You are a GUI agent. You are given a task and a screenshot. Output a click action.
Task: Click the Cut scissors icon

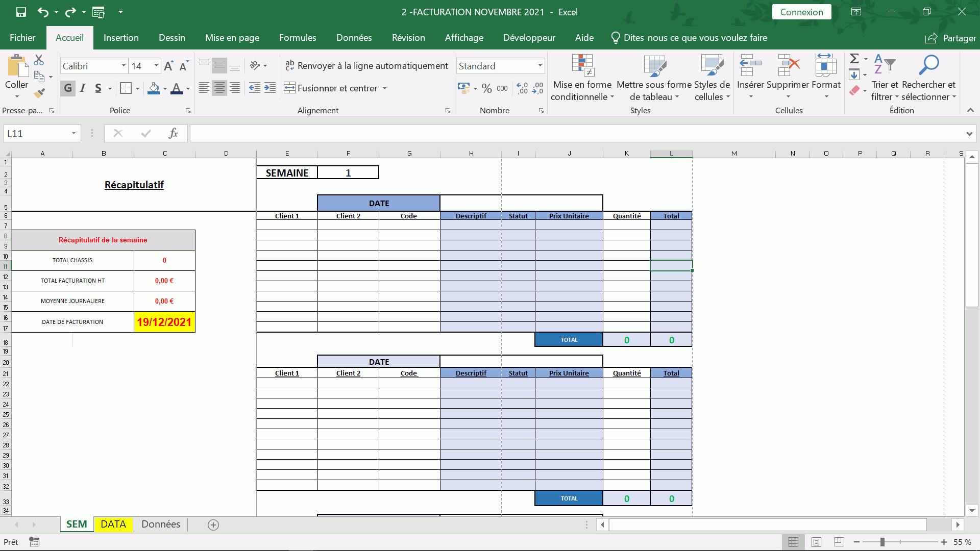point(39,60)
